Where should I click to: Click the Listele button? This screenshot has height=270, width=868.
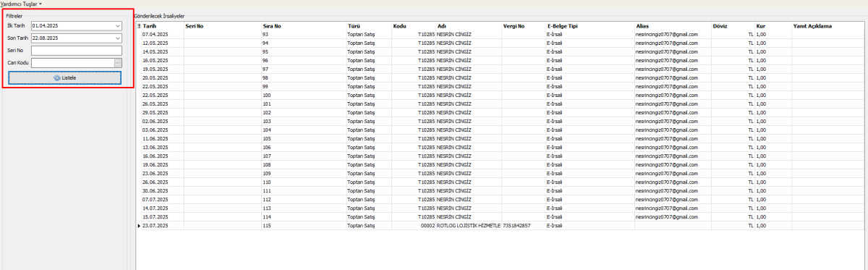[x=64, y=77]
